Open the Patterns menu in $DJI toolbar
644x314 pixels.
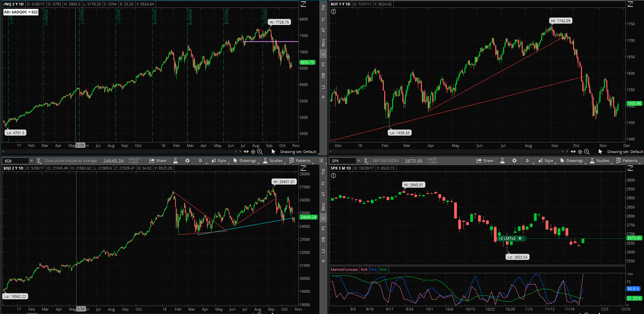pyautogui.click(x=300, y=161)
